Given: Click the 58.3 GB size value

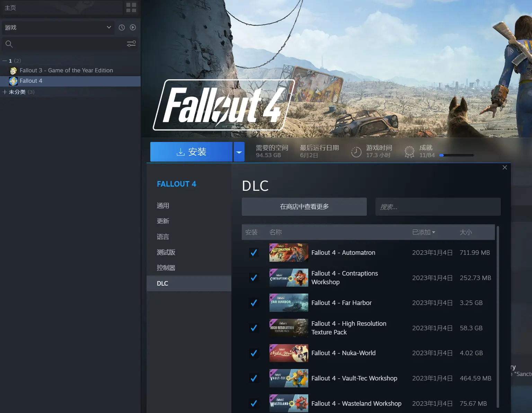Looking at the screenshot, I should click(471, 328).
